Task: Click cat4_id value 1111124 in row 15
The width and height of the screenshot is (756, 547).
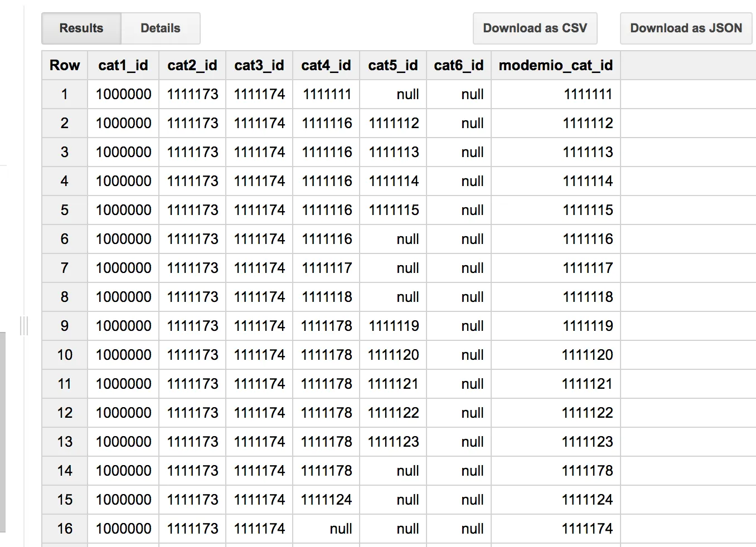Action: [326, 500]
